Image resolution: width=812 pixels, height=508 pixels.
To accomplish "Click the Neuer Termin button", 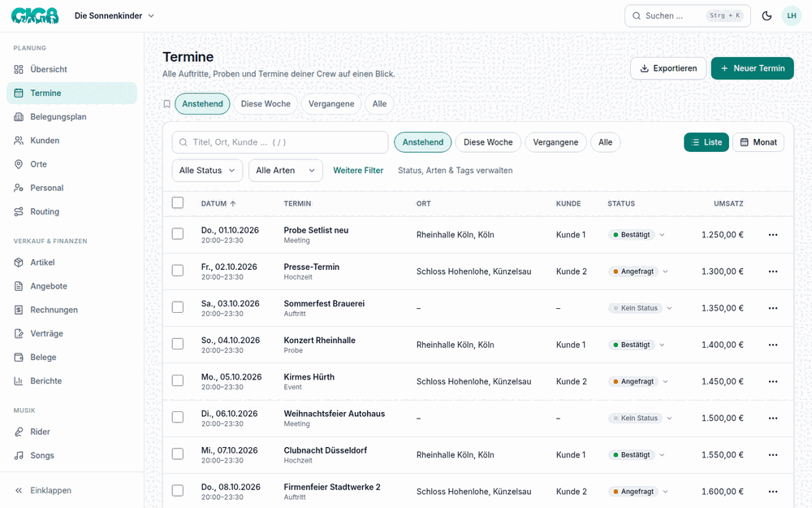I will pyautogui.click(x=752, y=68).
